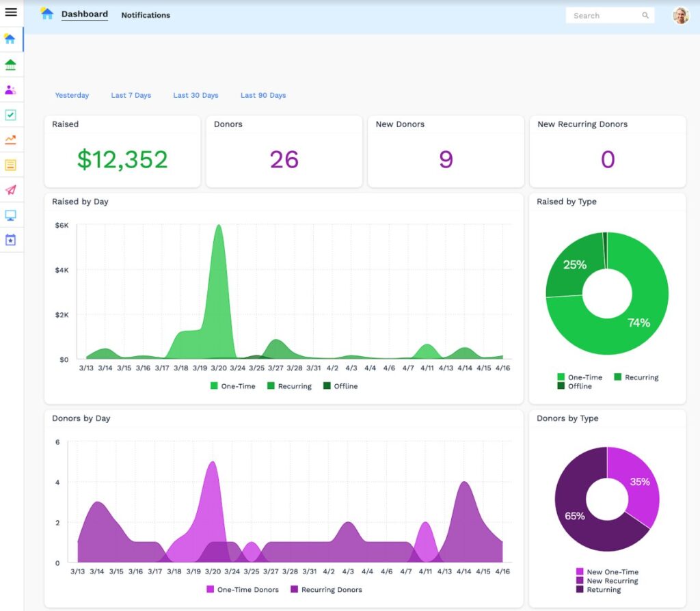Viewport: 700px width, 611px height.
Task: Toggle One-Time legend in Raised by Type
Action: click(x=580, y=377)
